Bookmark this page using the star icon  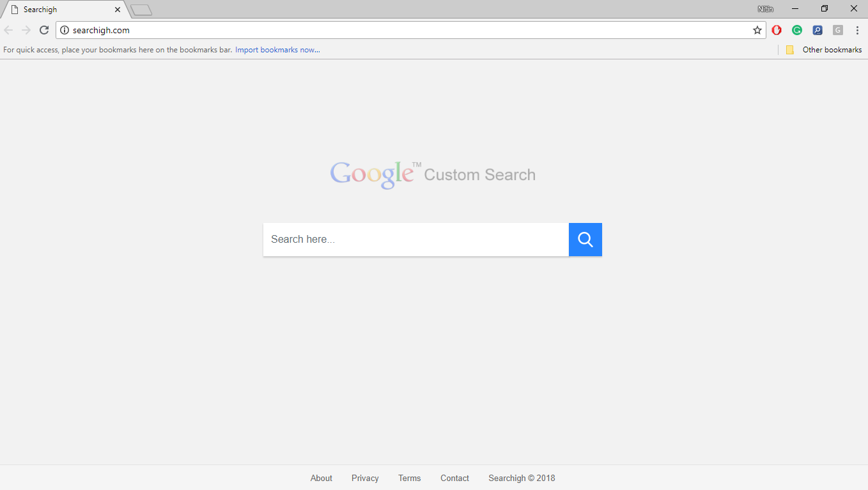pyautogui.click(x=757, y=29)
